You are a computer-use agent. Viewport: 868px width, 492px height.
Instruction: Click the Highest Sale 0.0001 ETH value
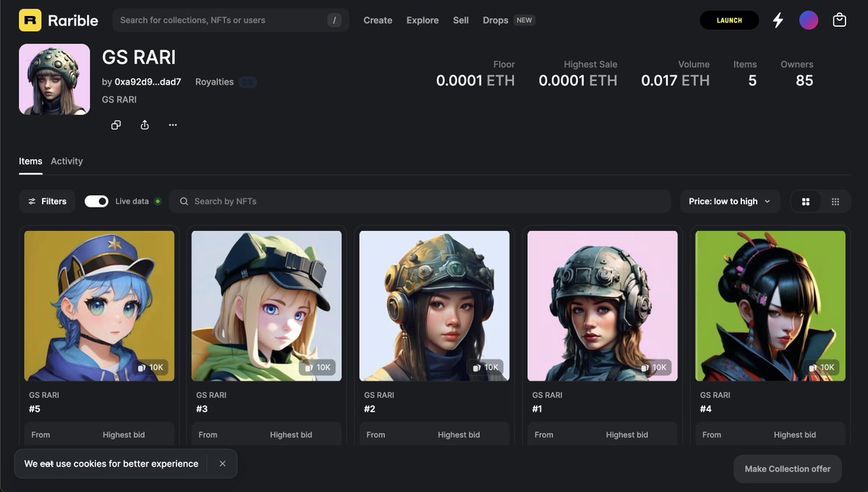[578, 80]
